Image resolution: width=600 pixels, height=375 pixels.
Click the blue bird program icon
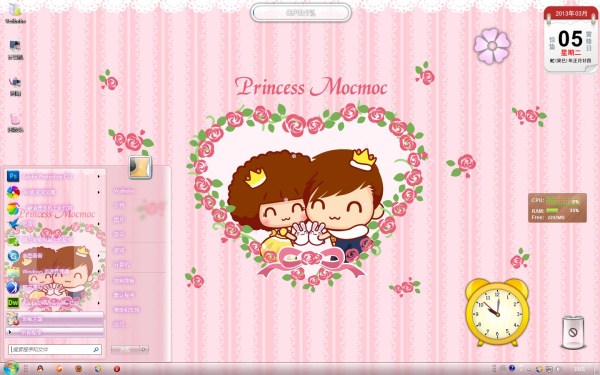click(13, 223)
